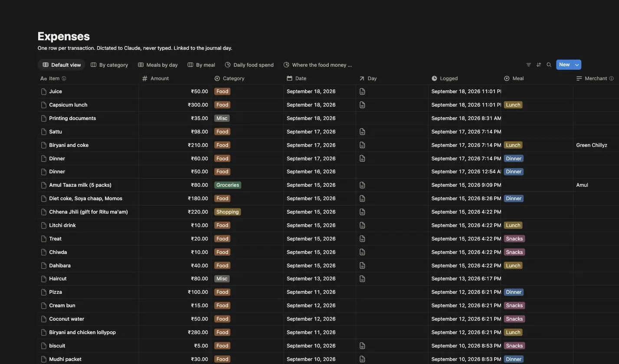Open the Sattu expense entry
The image size is (619, 364).
point(56,132)
